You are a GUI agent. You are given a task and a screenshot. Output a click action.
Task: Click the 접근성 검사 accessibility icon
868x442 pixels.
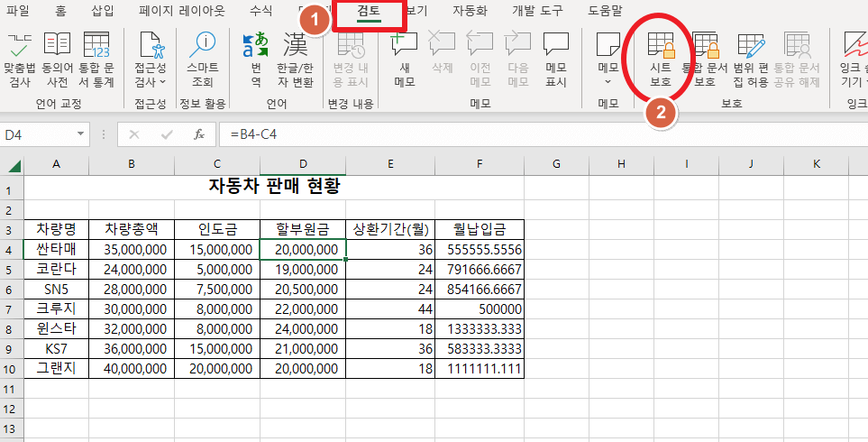151,45
